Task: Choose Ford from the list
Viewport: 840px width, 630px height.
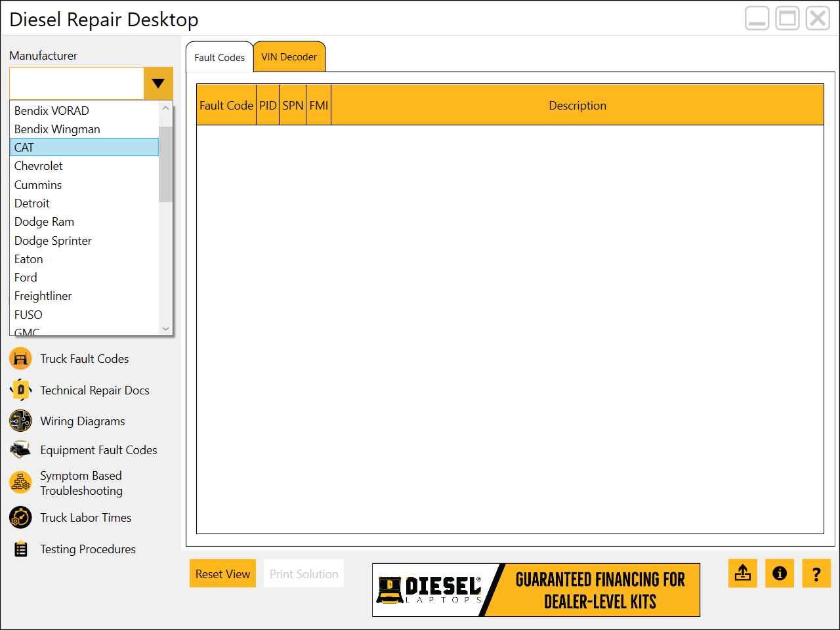Action: (84, 277)
